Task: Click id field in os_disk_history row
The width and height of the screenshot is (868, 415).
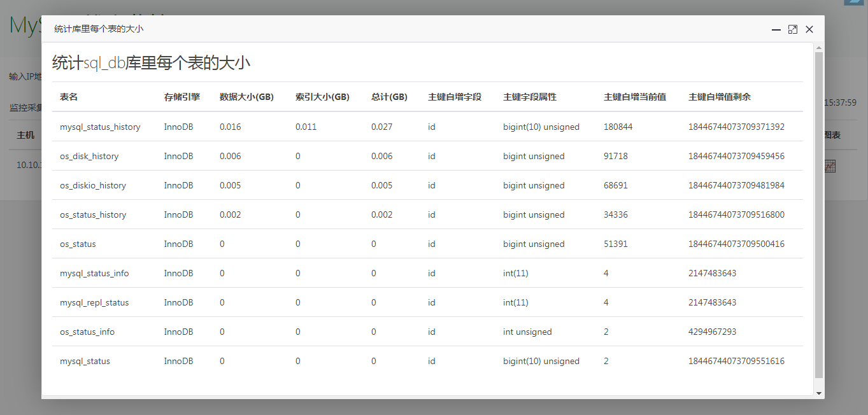Action: 432,156
